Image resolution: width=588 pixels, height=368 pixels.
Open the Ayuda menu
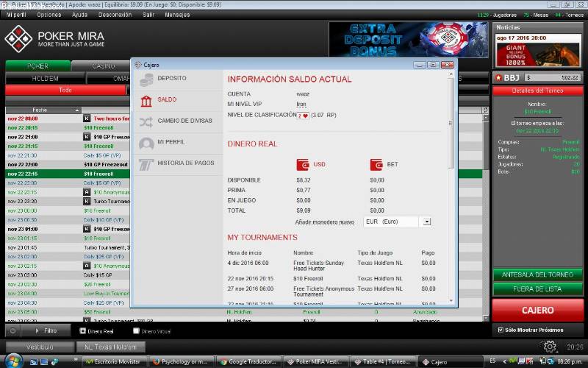pyautogui.click(x=79, y=15)
